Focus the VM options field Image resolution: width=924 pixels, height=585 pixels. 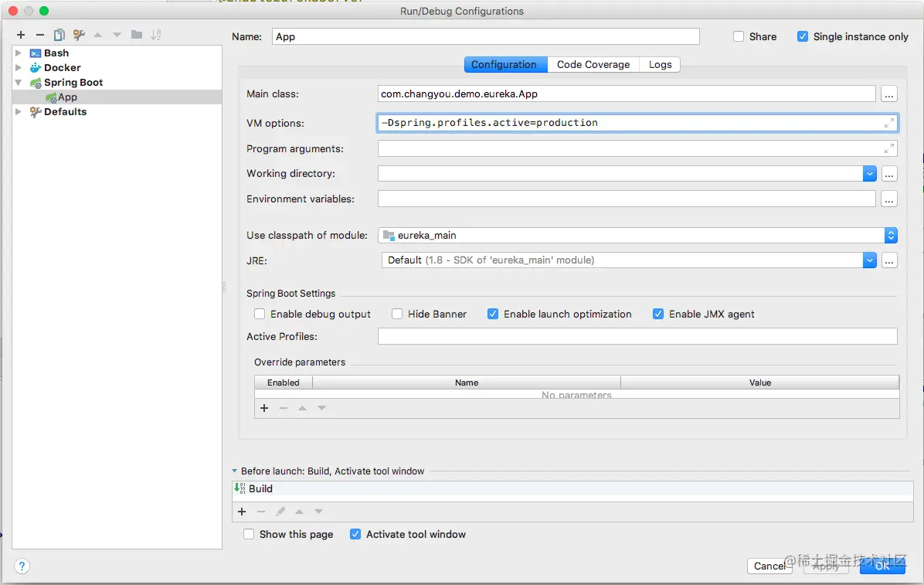(x=637, y=123)
